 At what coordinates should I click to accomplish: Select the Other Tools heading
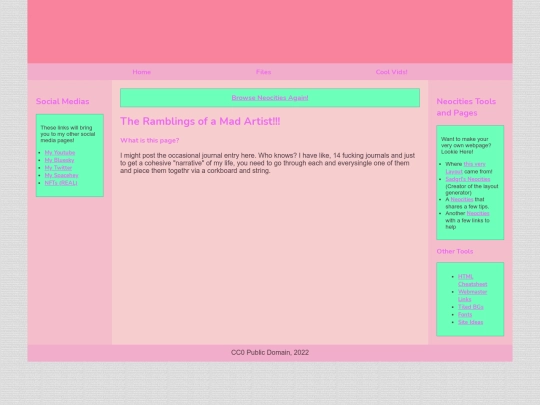click(x=455, y=251)
